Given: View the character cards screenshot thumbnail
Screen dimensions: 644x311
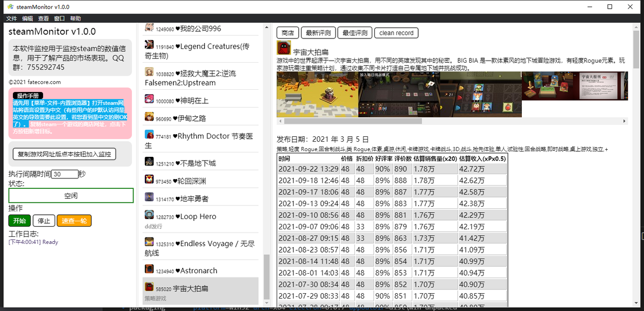Looking at the screenshot, I should pyautogui.click(x=480, y=95).
